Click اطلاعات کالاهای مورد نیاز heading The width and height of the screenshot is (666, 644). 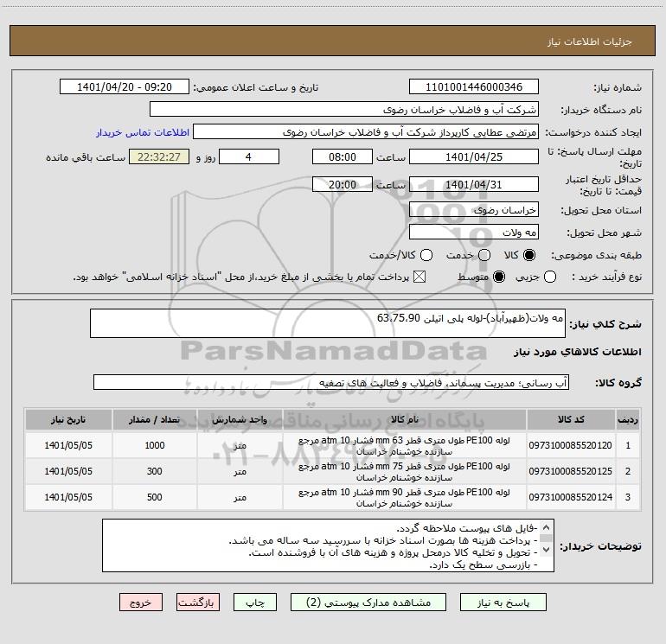(x=578, y=353)
